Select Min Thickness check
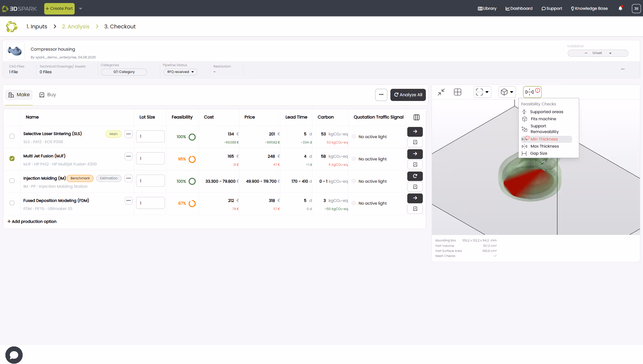This screenshot has width=643, height=364. (x=546, y=139)
